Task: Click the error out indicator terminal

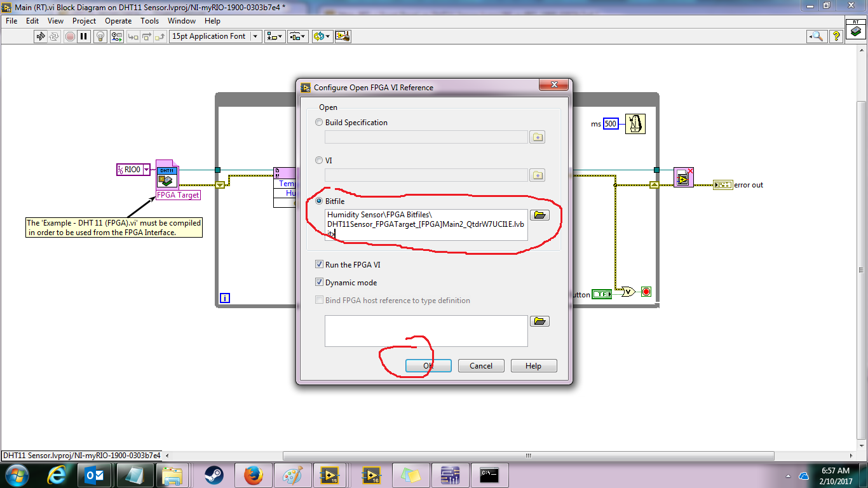Action: coord(722,185)
